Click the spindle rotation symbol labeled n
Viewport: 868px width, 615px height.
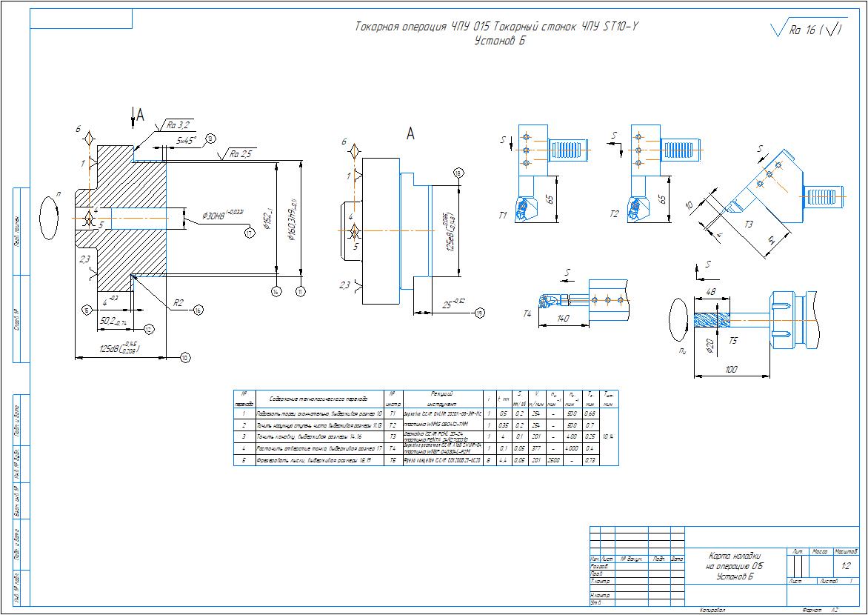tap(50, 216)
